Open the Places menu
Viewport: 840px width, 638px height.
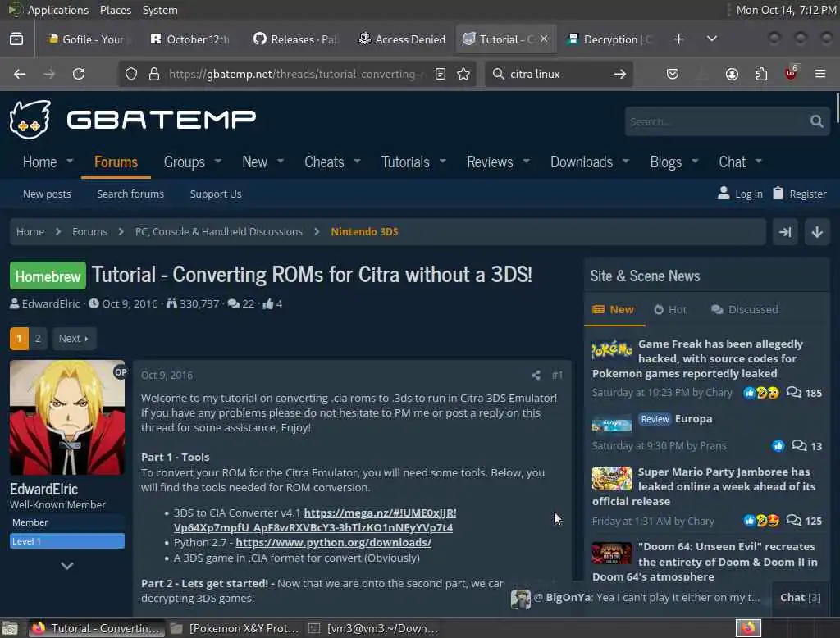(x=115, y=10)
